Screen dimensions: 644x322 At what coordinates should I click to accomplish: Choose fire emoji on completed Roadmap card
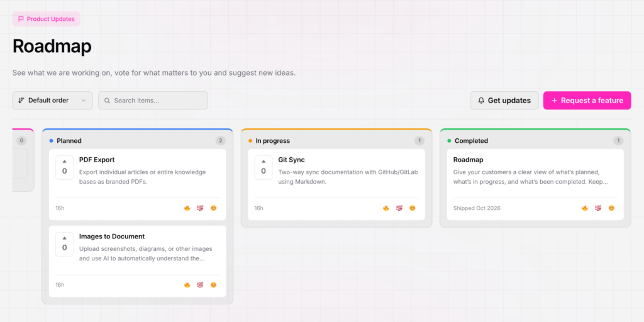pos(585,208)
